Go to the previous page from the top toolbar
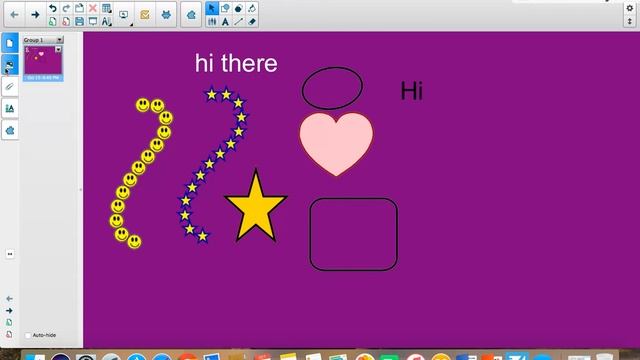 pyautogui.click(x=14, y=15)
